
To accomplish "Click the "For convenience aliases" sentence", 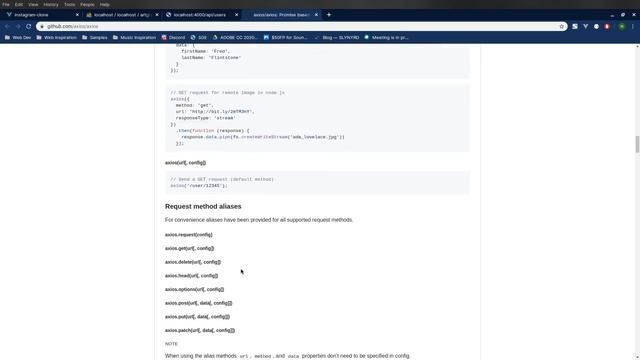I will pyautogui.click(x=259, y=220).
